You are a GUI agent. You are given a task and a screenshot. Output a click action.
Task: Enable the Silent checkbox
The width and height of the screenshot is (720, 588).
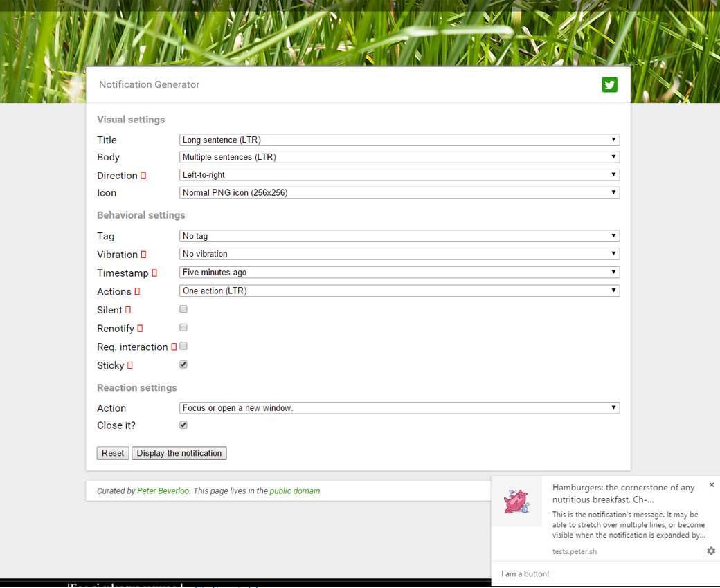coord(183,309)
